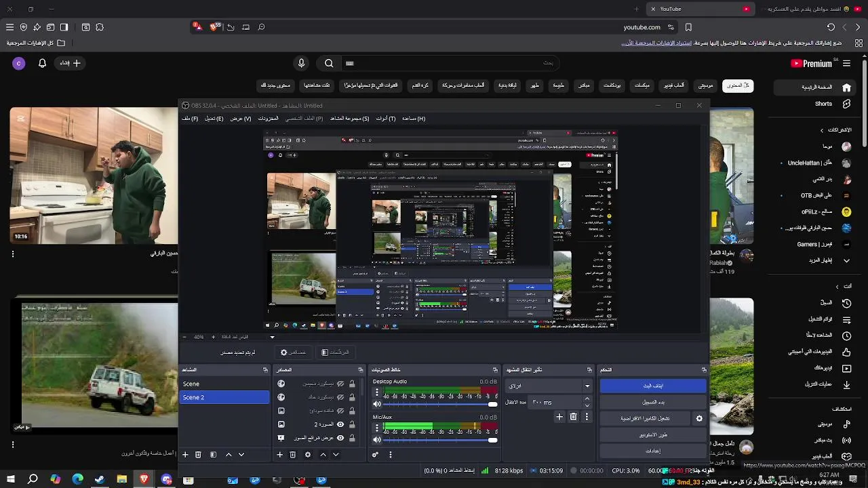Open Mic/Aux three-dot options
Screen dimensions: 868x488
click(x=377, y=428)
